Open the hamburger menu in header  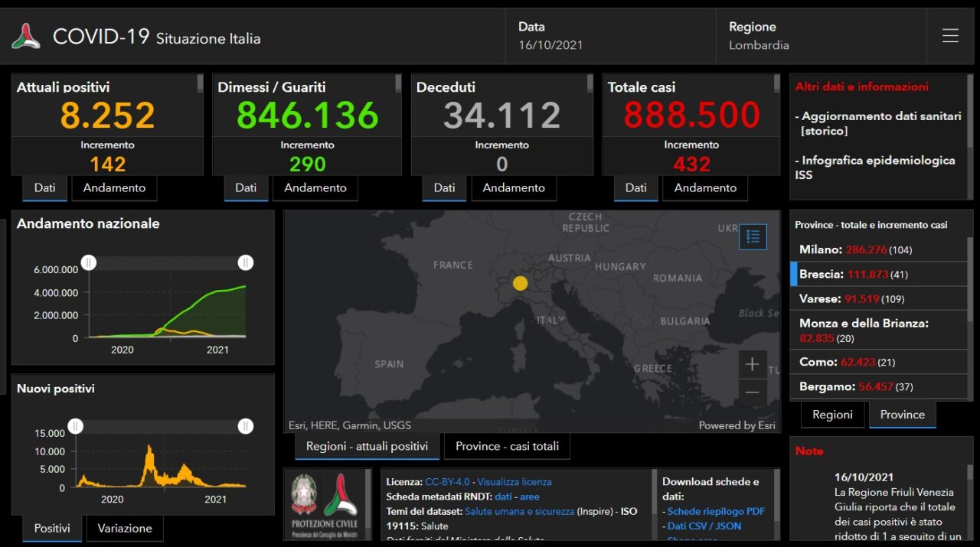[x=950, y=36]
